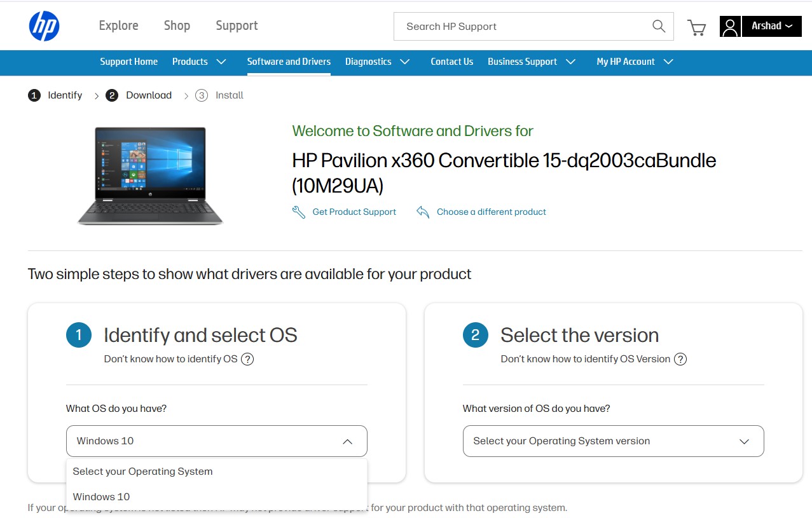
Task: Select Windows 10 from the open OS list
Action: tap(102, 496)
